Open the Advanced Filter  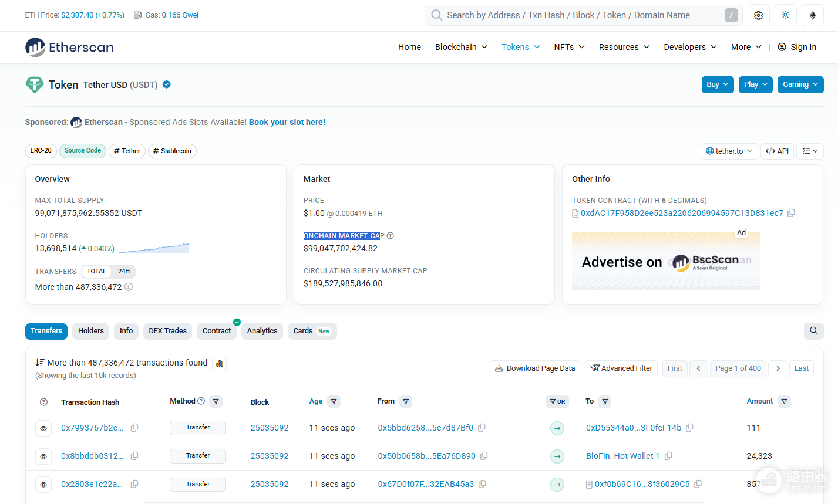[621, 368]
